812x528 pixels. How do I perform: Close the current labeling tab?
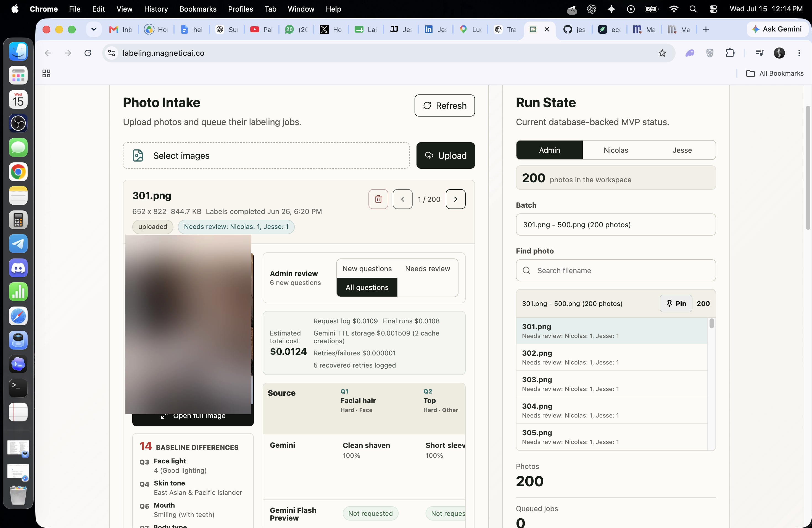pyautogui.click(x=547, y=30)
